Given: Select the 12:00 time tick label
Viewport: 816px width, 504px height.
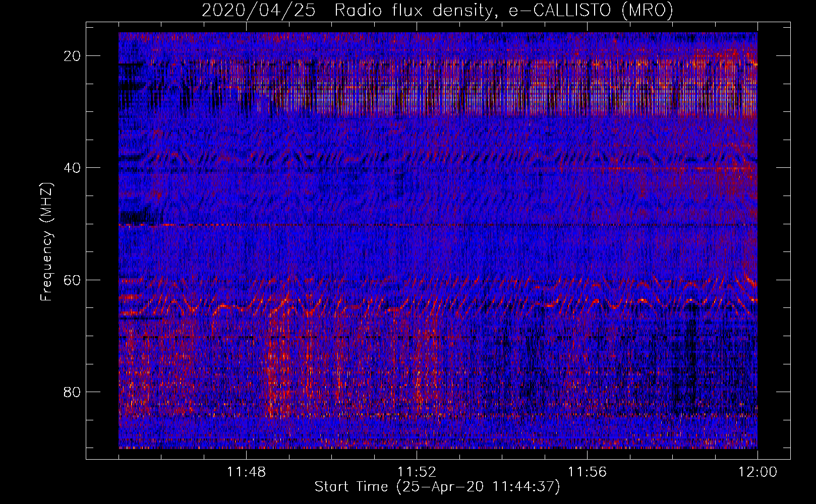Looking at the screenshot, I should [x=757, y=472].
